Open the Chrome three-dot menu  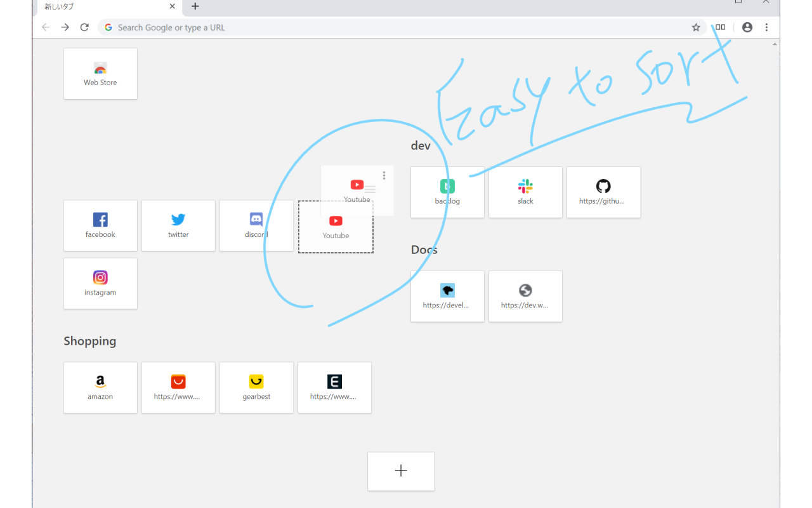point(766,27)
